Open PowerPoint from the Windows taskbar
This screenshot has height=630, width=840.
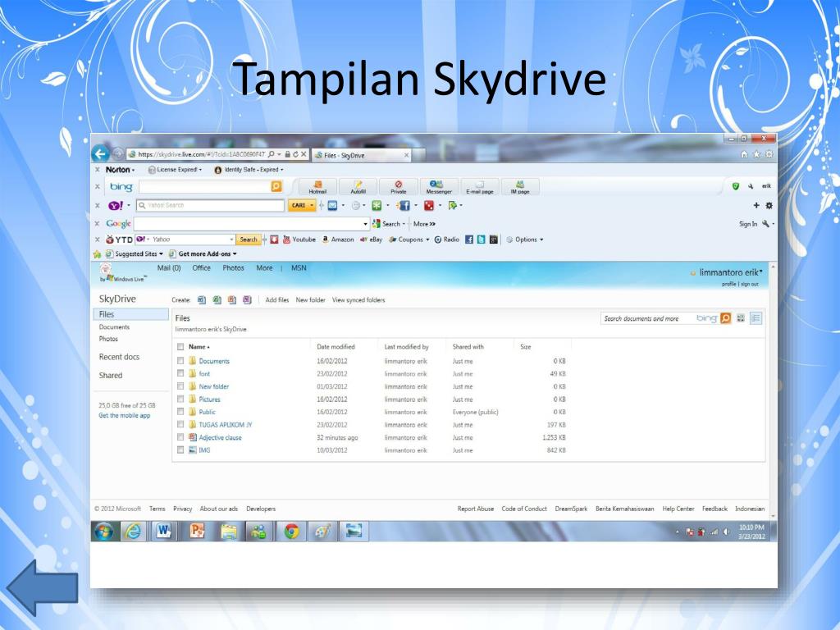[197, 531]
